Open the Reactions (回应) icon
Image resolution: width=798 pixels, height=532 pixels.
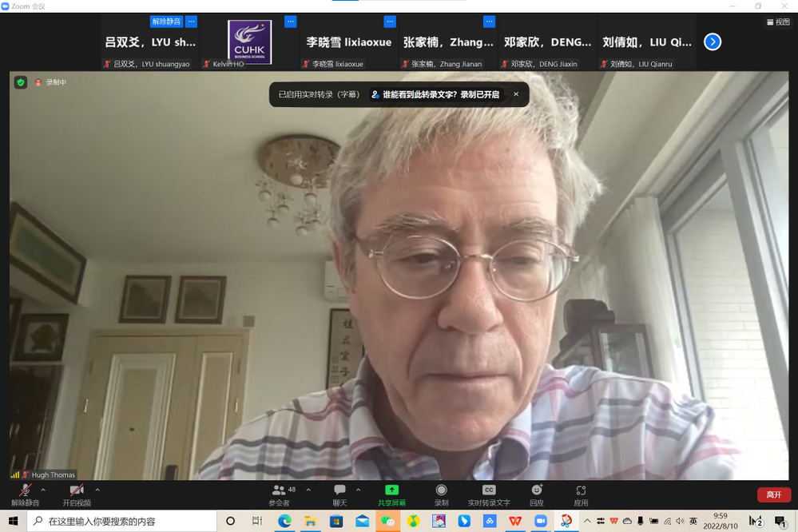coord(537,490)
